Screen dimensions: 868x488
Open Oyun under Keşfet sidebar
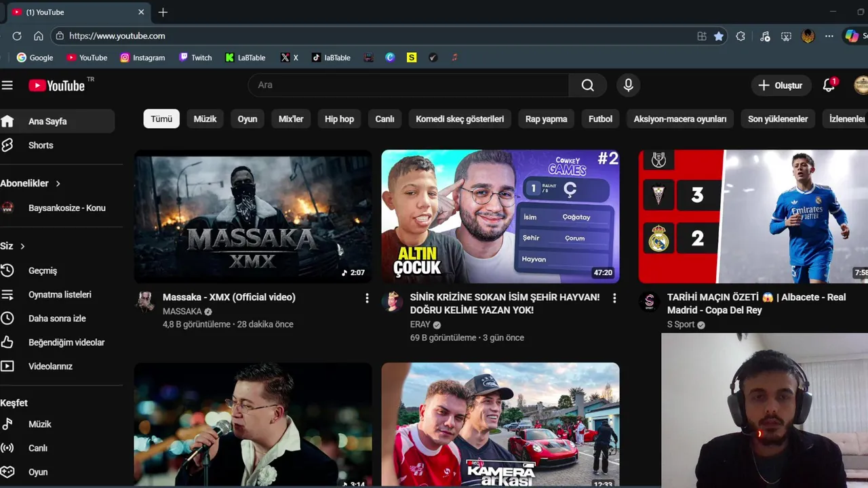(x=58, y=472)
